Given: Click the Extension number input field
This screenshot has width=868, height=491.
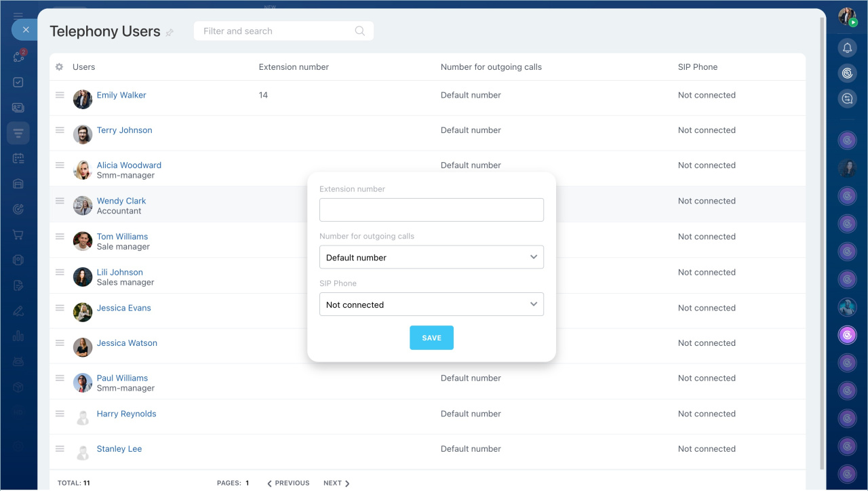Looking at the screenshot, I should coord(431,210).
